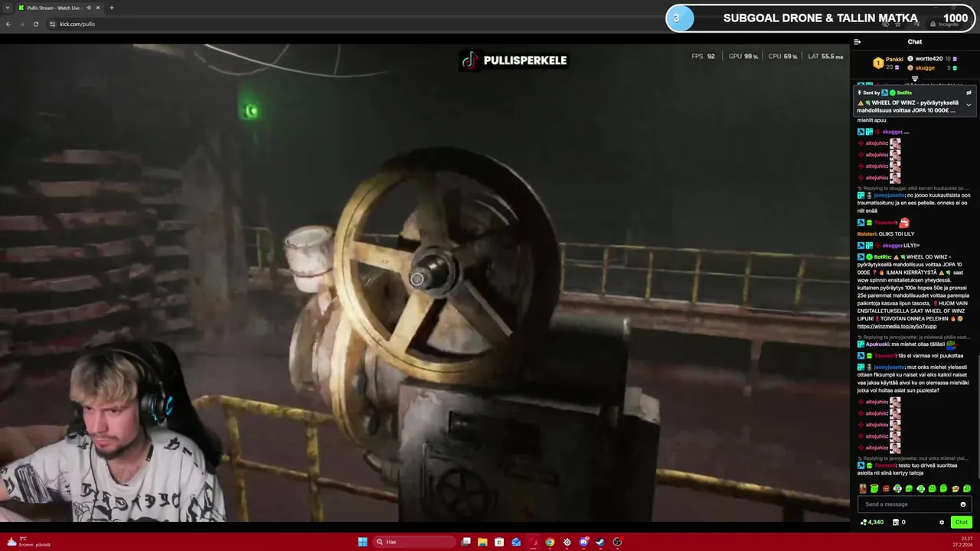
Task: Open chat settings gear icon
Action: 942,522
